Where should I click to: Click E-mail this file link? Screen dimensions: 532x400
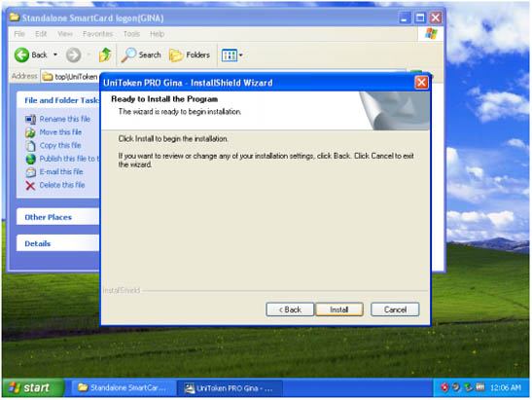pos(61,172)
